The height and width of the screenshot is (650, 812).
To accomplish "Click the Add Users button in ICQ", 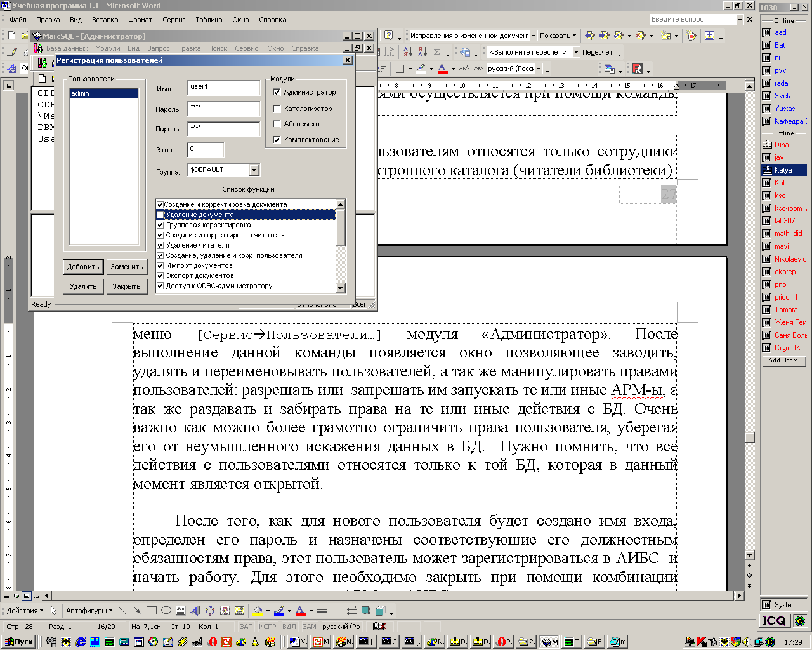I will click(783, 361).
